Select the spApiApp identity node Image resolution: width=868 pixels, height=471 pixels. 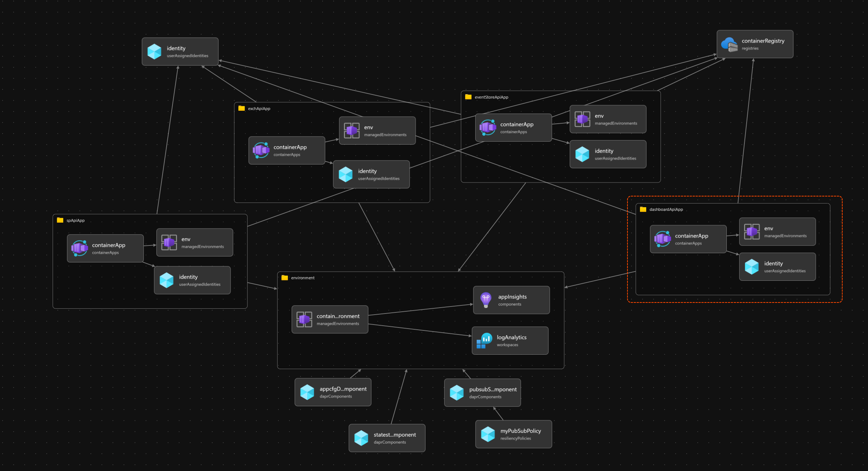pyautogui.click(x=192, y=280)
